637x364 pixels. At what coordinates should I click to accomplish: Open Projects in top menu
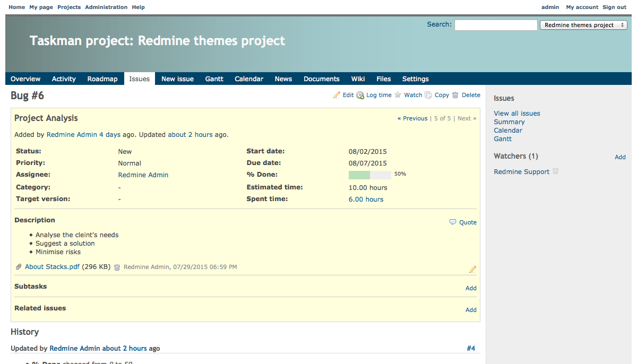click(x=69, y=7)
